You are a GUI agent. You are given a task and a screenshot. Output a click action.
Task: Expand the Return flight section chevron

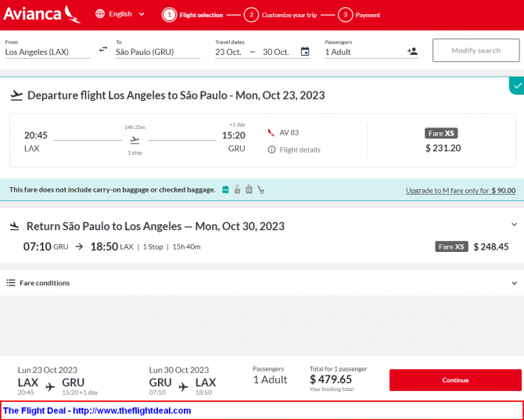[515, 224]
